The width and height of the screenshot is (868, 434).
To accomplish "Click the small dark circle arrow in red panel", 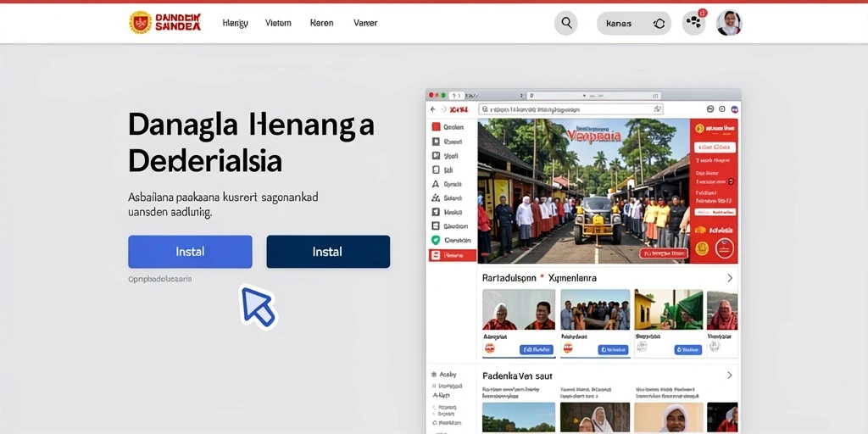I will coord(730,181).
